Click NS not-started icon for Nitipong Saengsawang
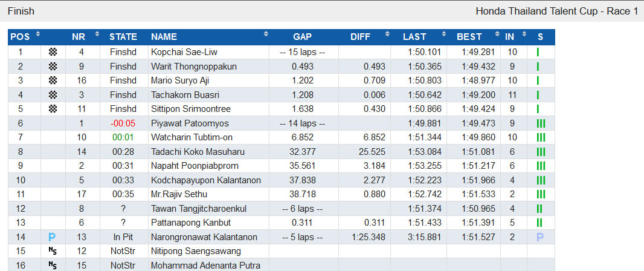This screenshot has height=271, width=644. pos(53,251)
